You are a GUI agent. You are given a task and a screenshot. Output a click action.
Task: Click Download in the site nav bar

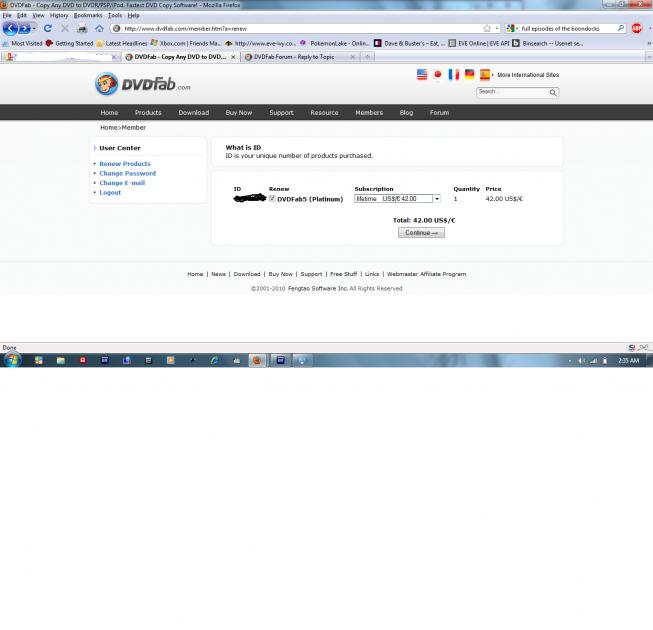tap(194, 113)
